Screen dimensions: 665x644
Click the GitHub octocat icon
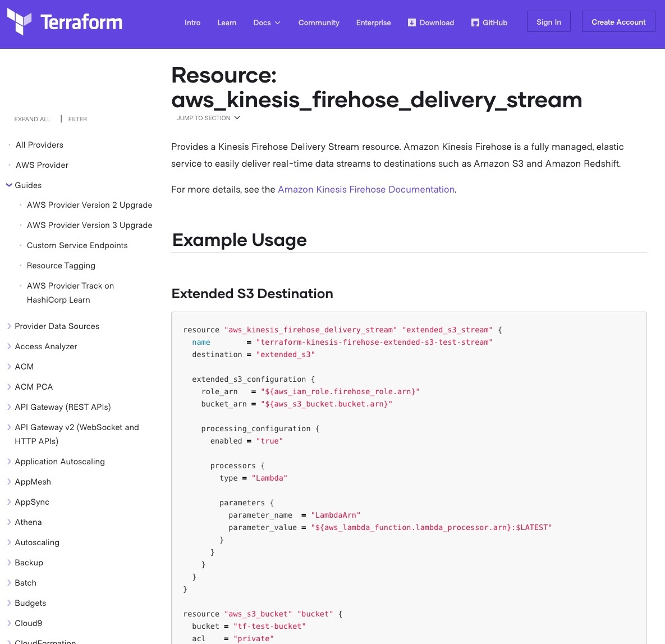pos(475,22)
